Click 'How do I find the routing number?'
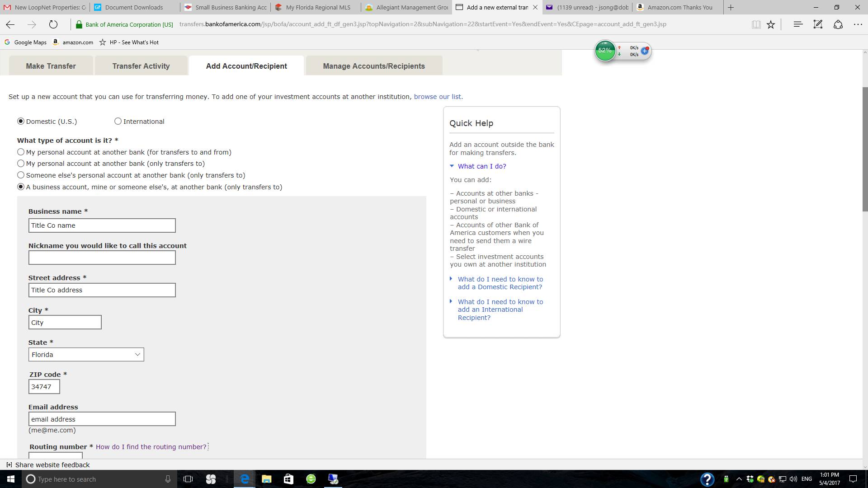 click(x=151, y=447)
